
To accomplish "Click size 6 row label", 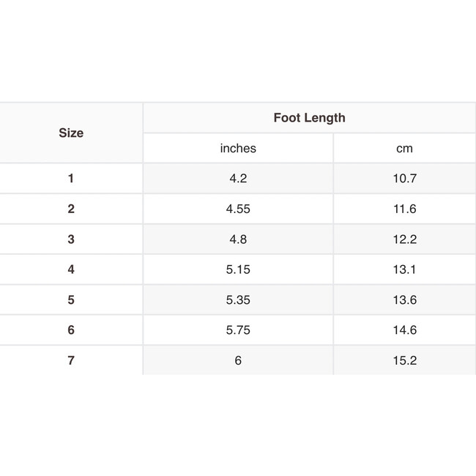I will pos(71,330).
